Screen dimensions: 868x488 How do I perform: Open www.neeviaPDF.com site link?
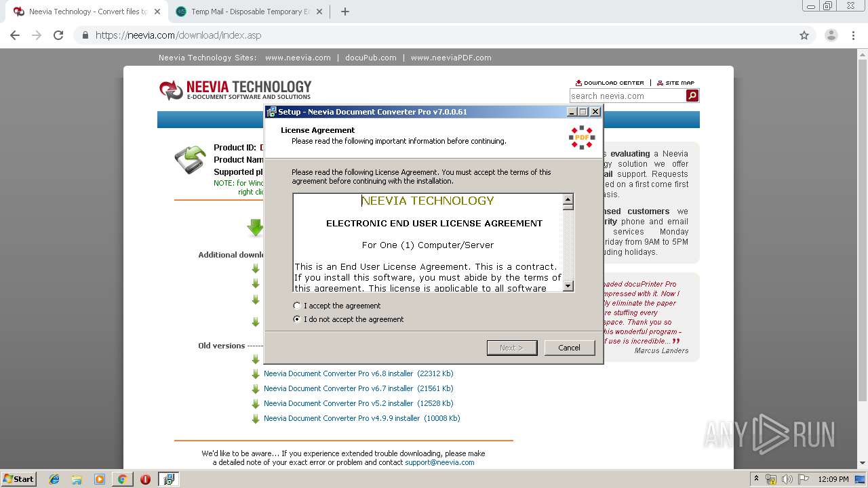(x=451, y=58)
